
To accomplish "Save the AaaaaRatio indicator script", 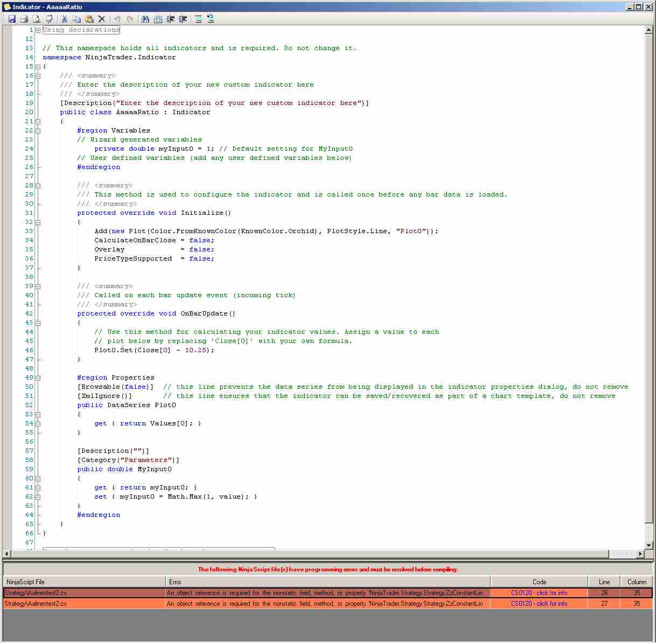I will click(11, 19).
